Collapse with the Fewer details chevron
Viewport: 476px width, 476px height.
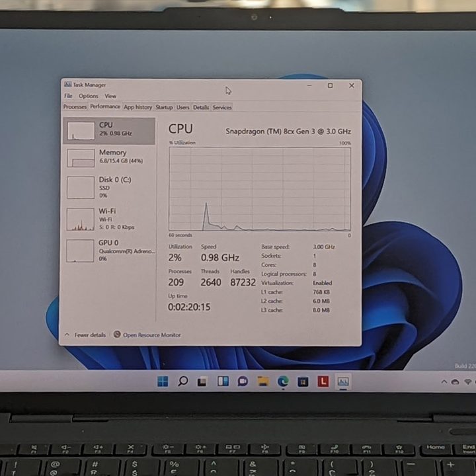67,335
